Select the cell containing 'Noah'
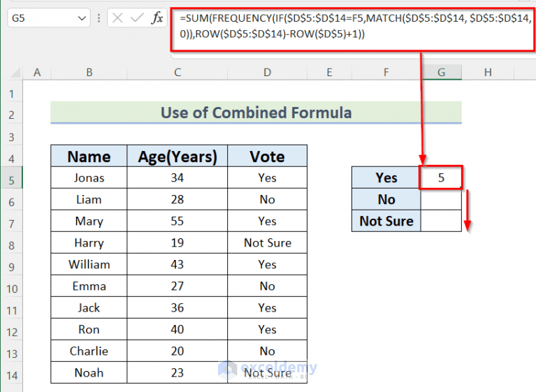This screenshot has height=392, width=536. (x=89, y=372)
